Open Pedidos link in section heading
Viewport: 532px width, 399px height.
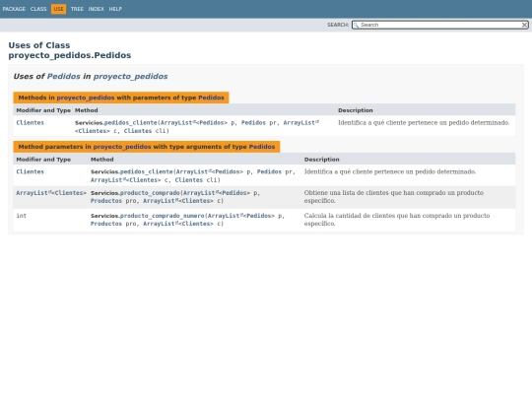(63, 76)
